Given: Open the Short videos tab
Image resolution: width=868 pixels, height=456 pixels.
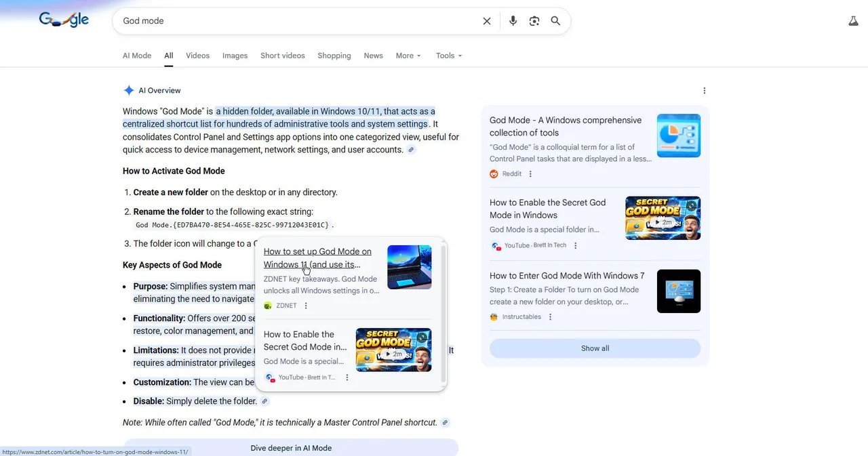Looking at the screenshot, I should (x=283, y=56).
